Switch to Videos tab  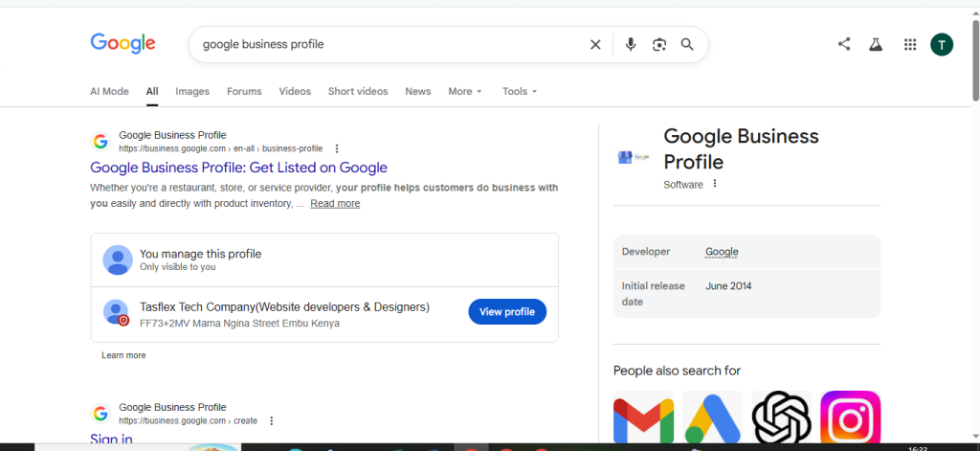295,91
